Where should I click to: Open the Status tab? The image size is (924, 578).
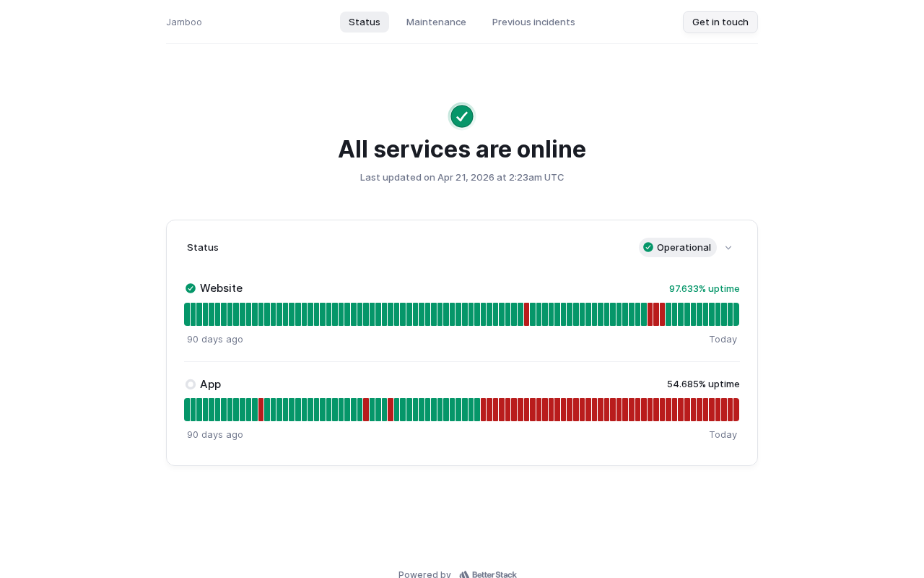click(x=365, y=22)
